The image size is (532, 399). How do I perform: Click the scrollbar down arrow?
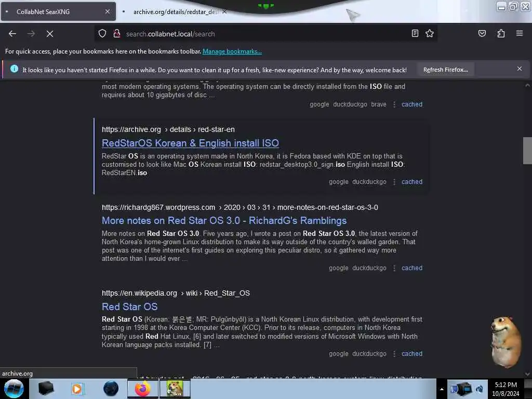click(x=527, y=374)
